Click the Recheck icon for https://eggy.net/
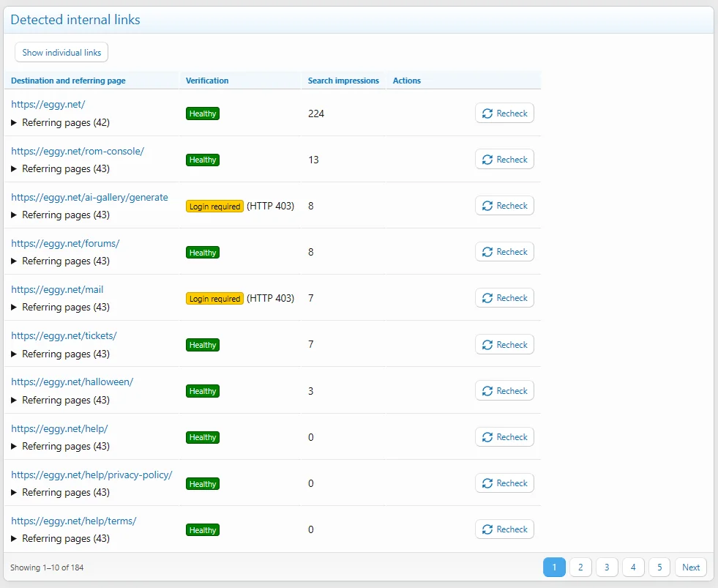This screenshot has height=588, width=718. [x=487, y=113]
